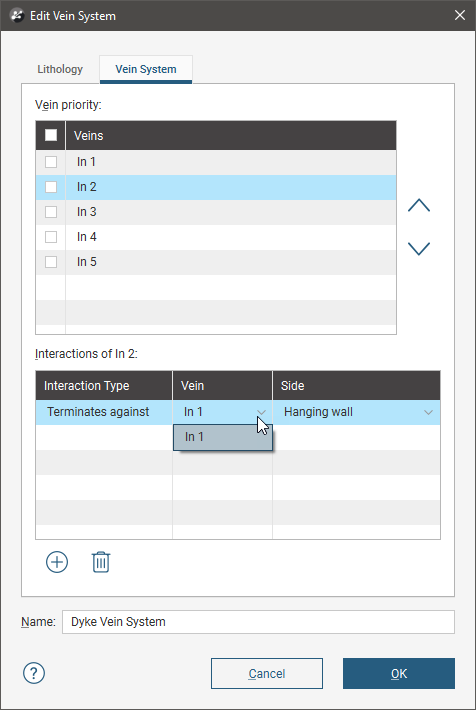The height and width of the screenshot is (710, 476).
Task: Toggle the select-all Veins header checkbox
Action: pyautogui.click(x=51, y=135)
